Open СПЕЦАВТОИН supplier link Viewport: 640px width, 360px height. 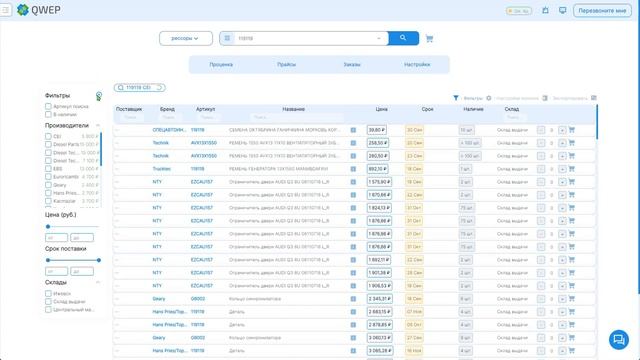click(169, 130)
